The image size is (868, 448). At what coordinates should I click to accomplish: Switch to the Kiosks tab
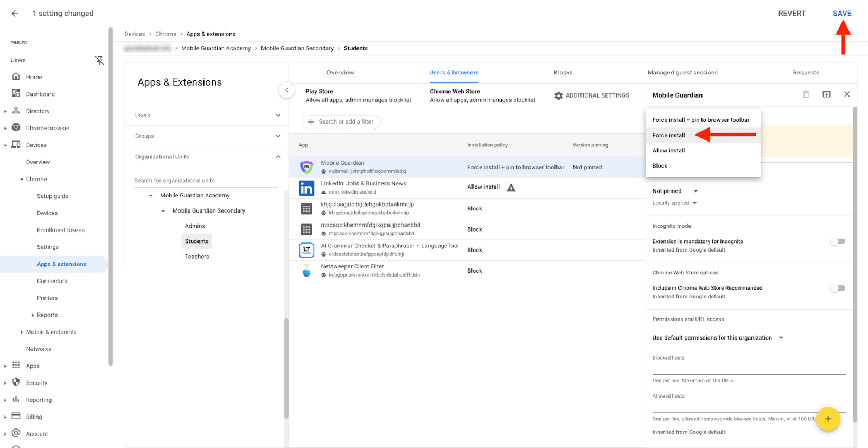coord(563,73)
